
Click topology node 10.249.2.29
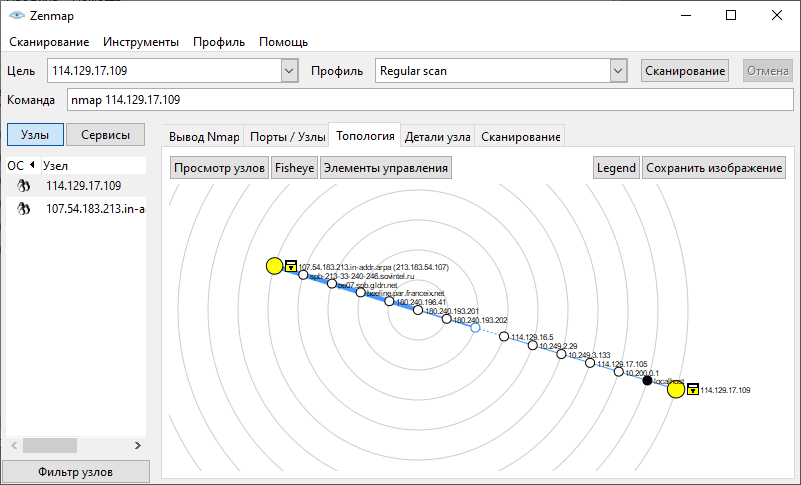coord(532,345)
